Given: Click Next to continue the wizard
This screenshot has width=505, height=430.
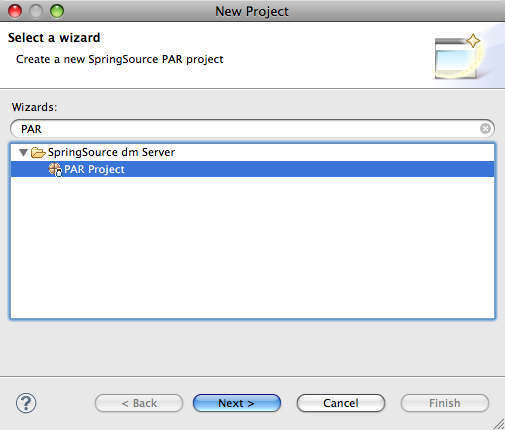Looking at the screenshot, I should [237, 403].
